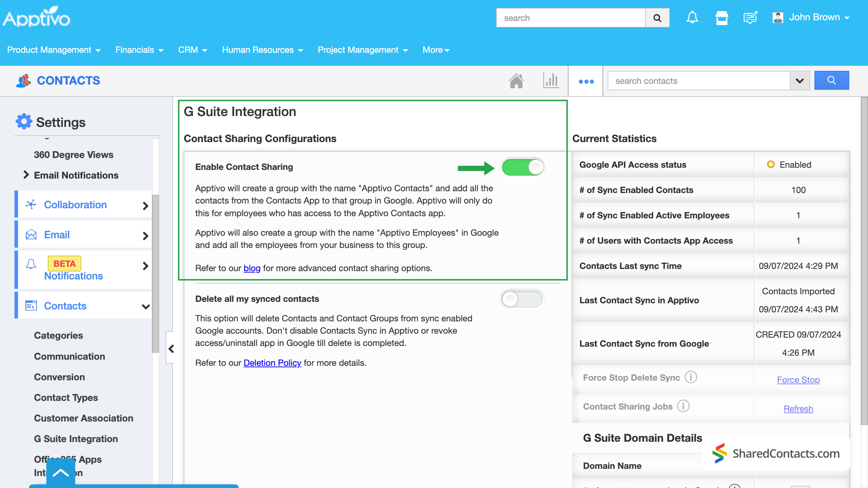Turn on Delete all my synced contacts toggle
Viewport: 868px width, 488px height.
tap(523, 299)
